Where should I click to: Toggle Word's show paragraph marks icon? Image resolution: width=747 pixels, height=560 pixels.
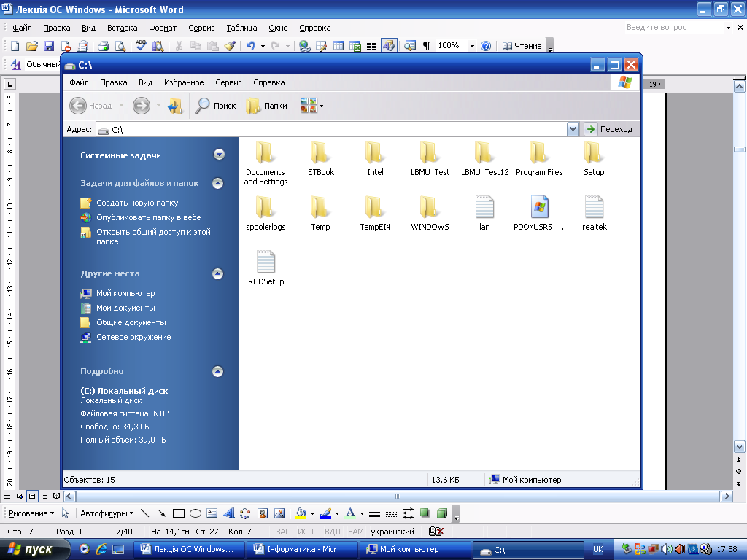(x=426, y=46)
